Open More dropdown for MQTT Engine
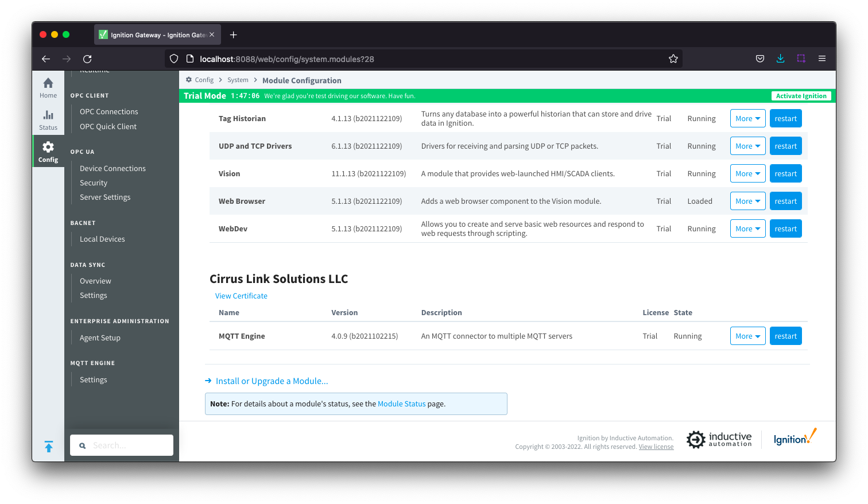Screen dimensions: 868x504 click(748, 336)
